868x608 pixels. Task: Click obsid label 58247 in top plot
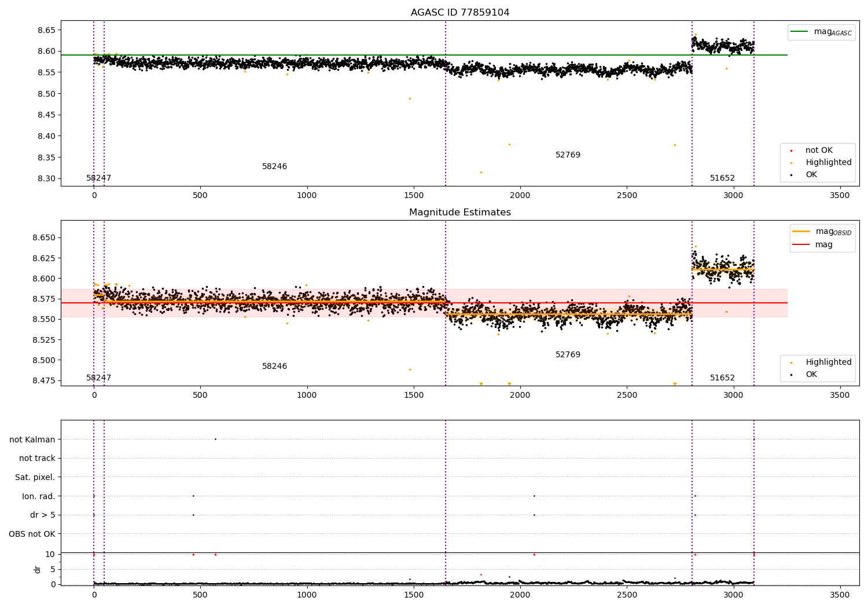tap(98, 178)
